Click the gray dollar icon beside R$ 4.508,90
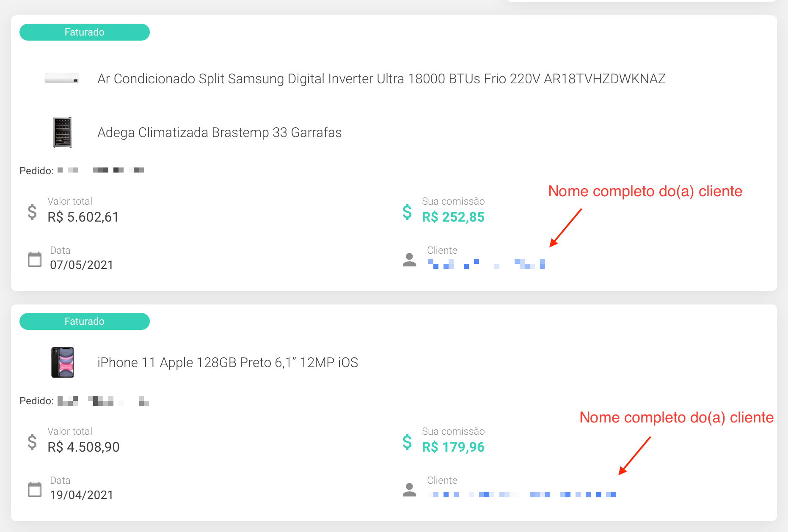This screenshot has height=532, width=788. [32, 442]
